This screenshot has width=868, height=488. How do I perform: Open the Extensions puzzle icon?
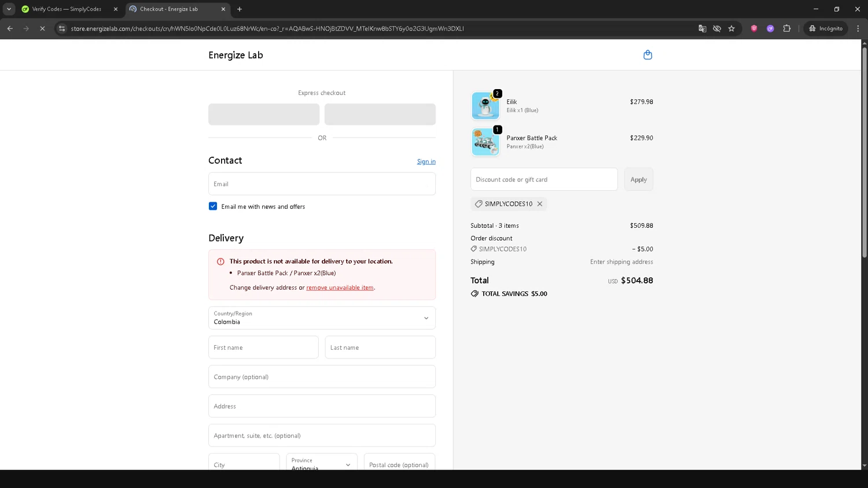[x=787, y=28]
